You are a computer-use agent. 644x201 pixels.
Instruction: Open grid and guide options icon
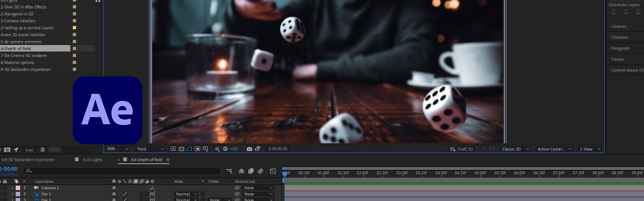206,149
